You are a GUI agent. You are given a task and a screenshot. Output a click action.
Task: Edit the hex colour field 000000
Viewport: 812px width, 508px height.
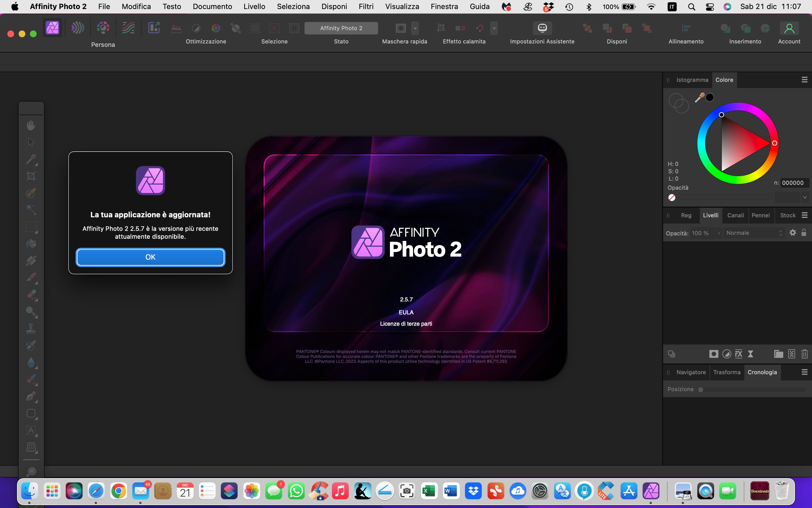coord(794,183)
